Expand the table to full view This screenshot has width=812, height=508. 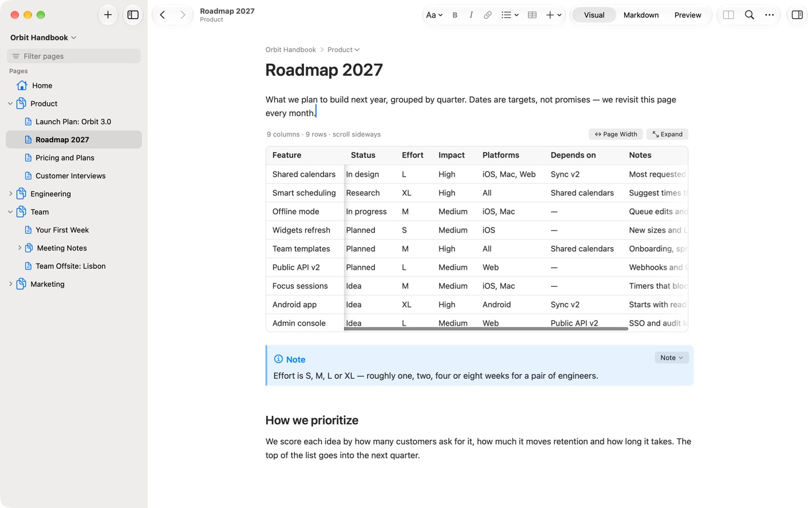(x=668, y=134)
